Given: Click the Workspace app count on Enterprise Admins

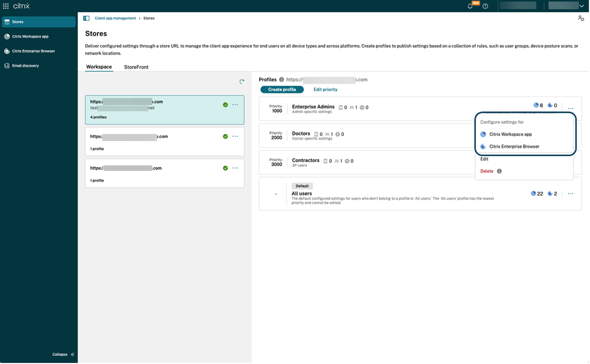Looking at the screenshot, I should tap(537, 105).
